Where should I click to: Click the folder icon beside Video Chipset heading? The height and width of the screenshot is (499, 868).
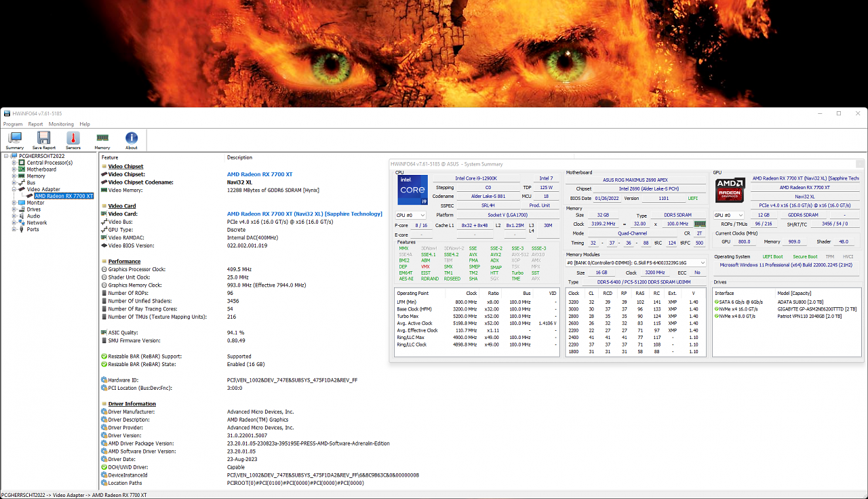[104, 166]
